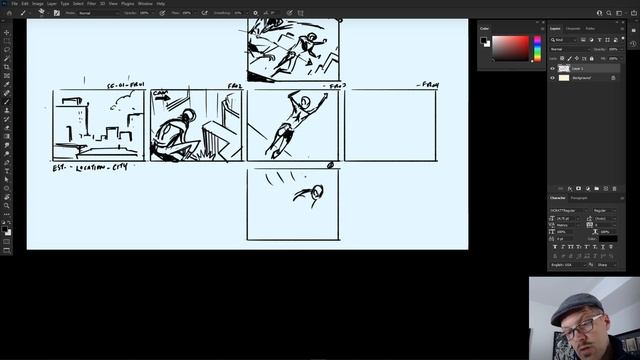Image resolution: width=640 pixels, height=360 pixels.
Task: Click the Share button top right
Action: pos(634,13)
